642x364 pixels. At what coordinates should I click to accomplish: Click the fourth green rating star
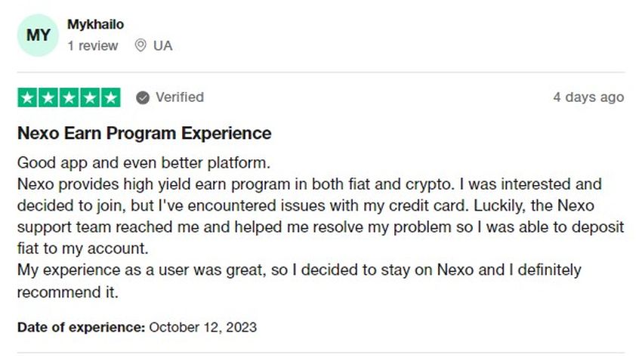90,97
